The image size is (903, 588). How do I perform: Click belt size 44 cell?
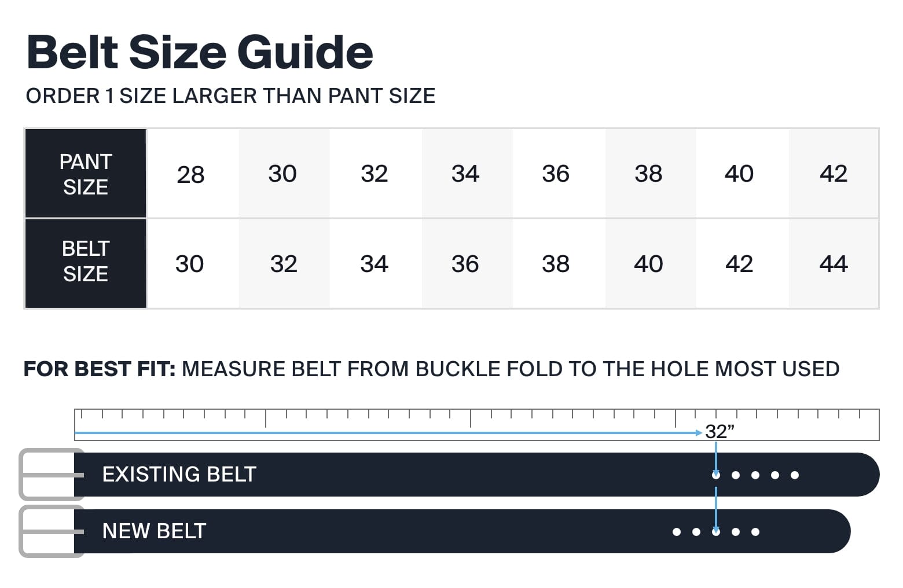tap(834, 263)
